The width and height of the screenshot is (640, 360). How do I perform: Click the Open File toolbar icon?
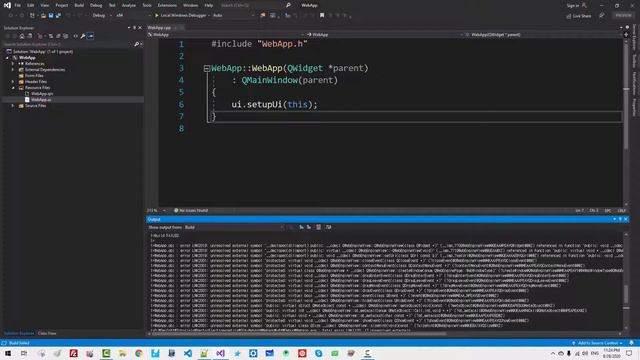tap(43, 16)
